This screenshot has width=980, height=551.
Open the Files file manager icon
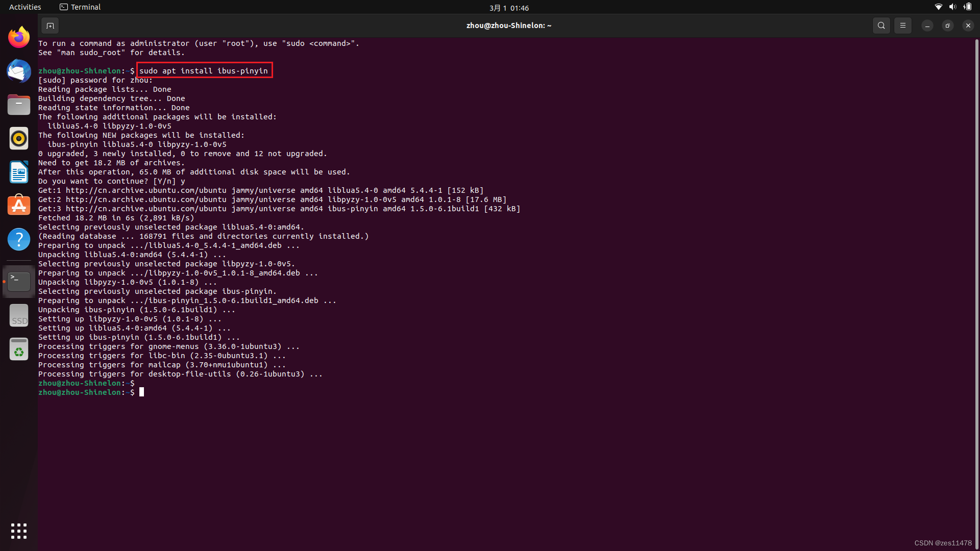click(18, 105)
